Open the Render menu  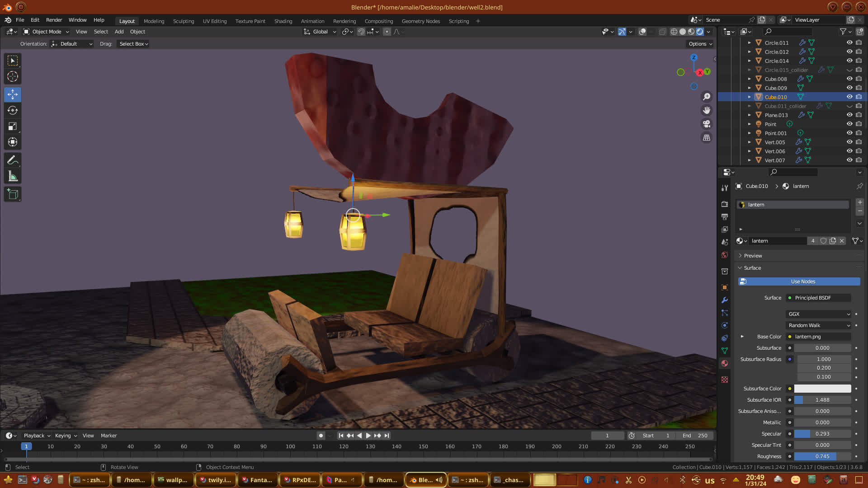54,20
